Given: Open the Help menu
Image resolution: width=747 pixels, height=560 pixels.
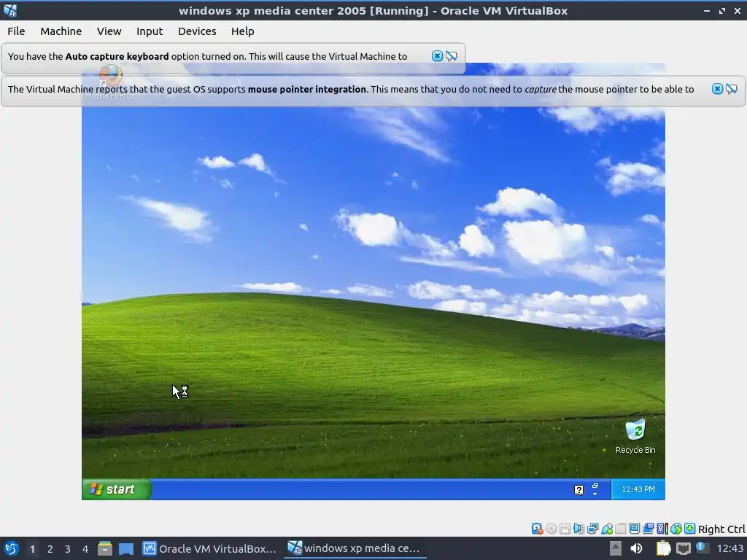Looking at the screenshot, I should (x=242, y=31).
